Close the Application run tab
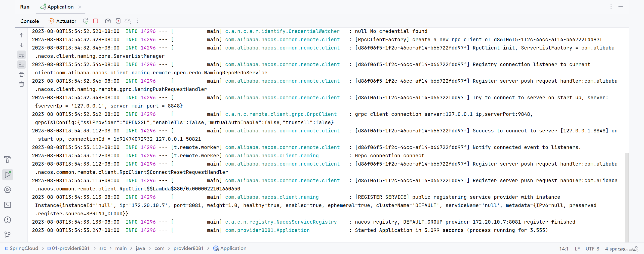The height and width of the screenshot is (254, 644). [80, 7]
